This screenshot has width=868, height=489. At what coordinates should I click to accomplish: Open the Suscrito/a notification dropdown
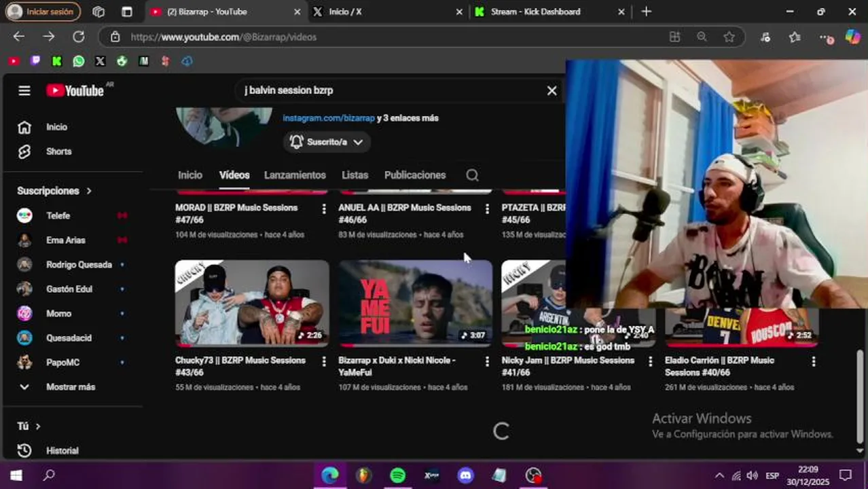point(327,142)
